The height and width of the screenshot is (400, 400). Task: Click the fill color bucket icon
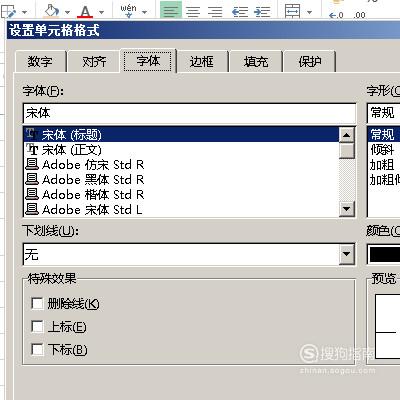coord(51,11)
